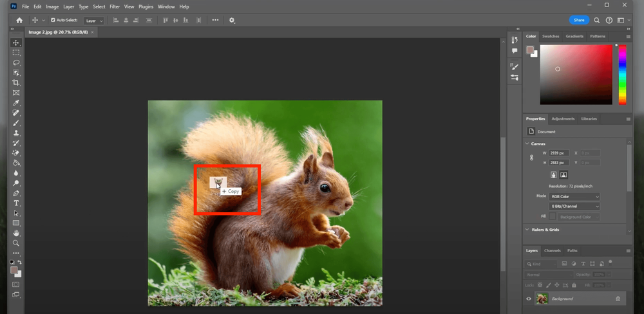Select the Lasso tool
The image size is (644, 314).
click(16, 63)
